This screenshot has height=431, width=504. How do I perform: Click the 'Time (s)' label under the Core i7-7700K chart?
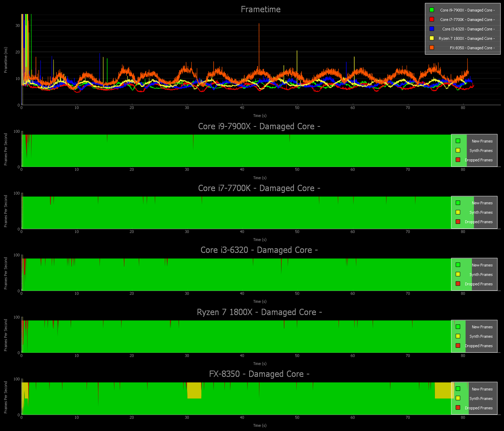click(x=260, y=240)
